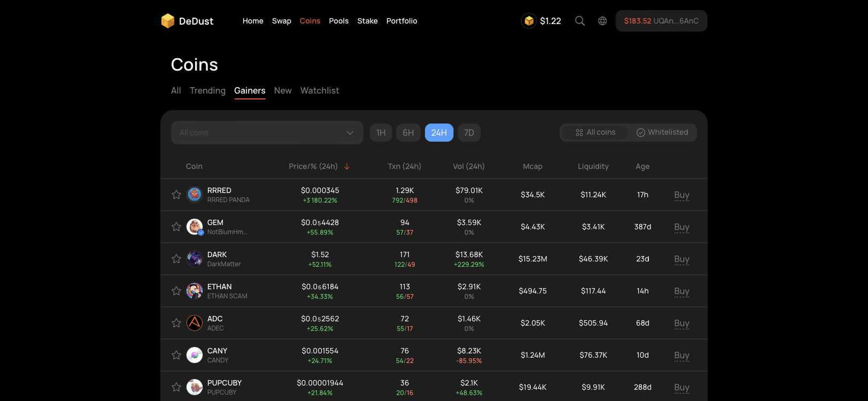The image size is (868, 401).
Task: Sort by Liquidity column header
Action: pyautogui.click(x=593, y=166)
